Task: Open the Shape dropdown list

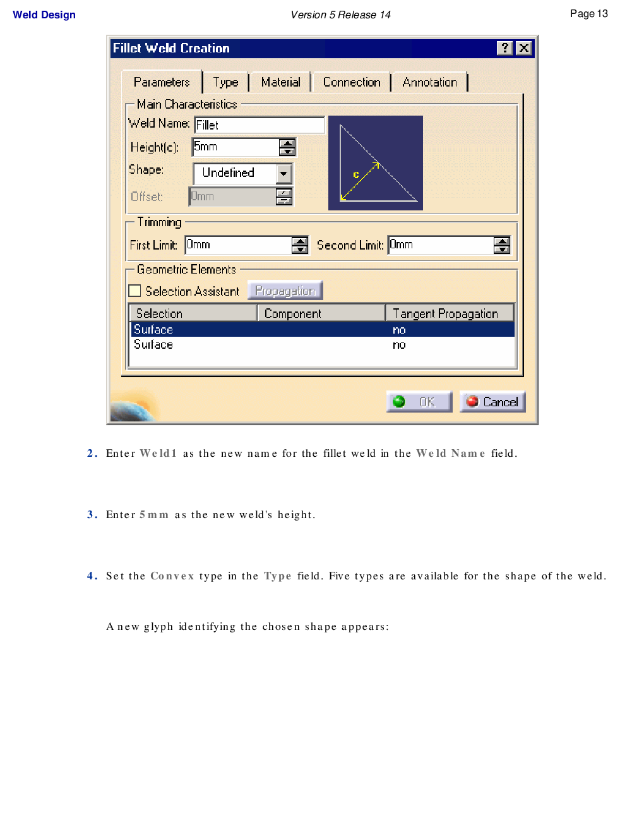Action: pos(284,173)
